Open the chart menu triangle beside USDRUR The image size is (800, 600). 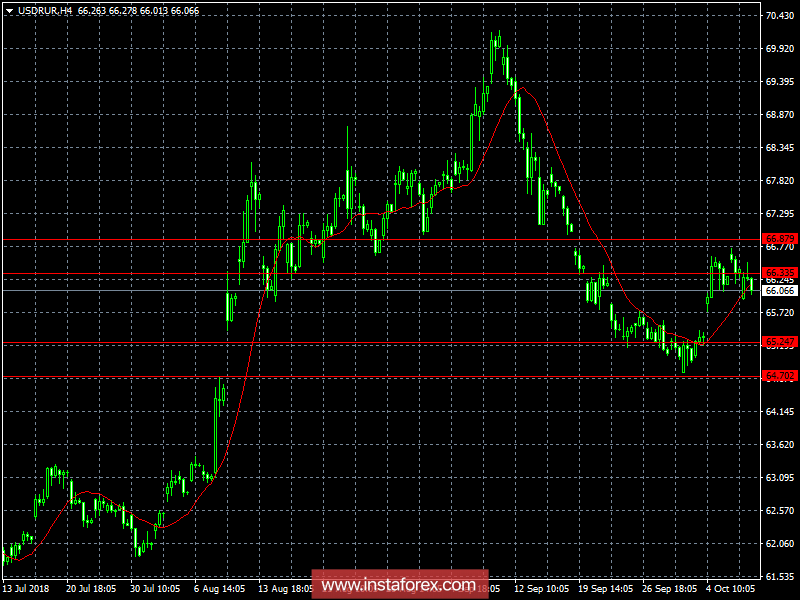[x=9, y=11]
